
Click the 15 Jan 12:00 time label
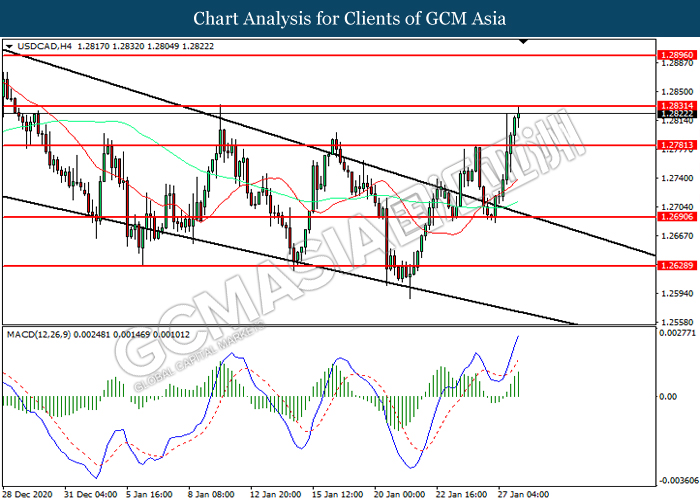pyautogui.click(x=338, y=494)
